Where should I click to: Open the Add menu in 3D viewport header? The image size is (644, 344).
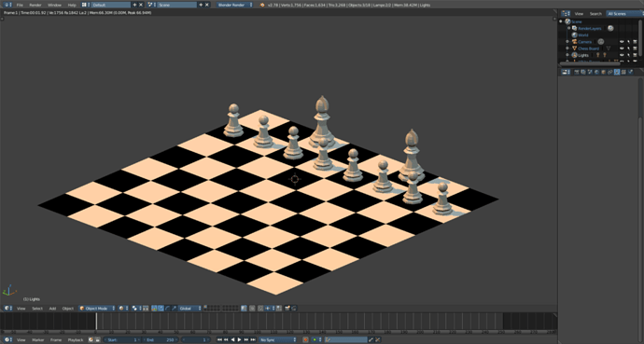coord(52,309)
